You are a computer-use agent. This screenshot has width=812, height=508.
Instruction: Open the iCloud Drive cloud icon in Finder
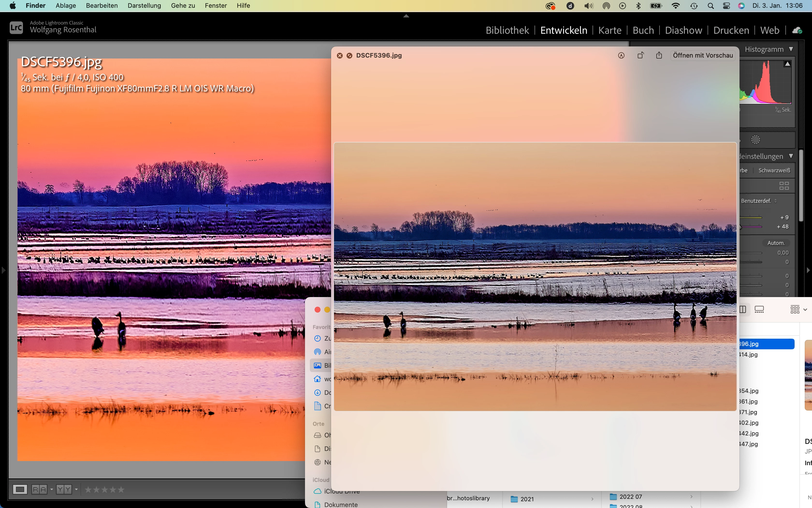pyautogui.click(x=317, y=491)
